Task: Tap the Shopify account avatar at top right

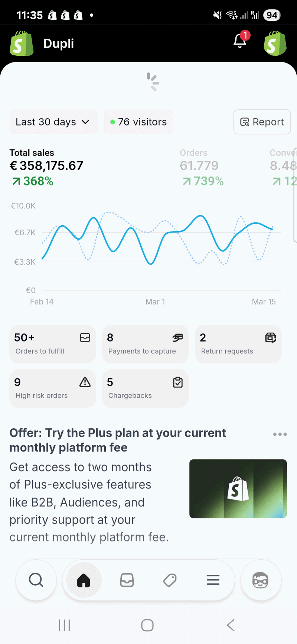Action: (275, 43)
